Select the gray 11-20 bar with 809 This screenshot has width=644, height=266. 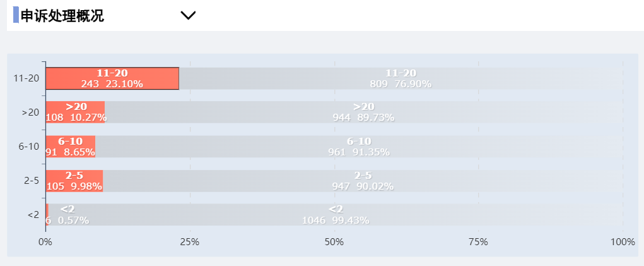tap(401, 78)
